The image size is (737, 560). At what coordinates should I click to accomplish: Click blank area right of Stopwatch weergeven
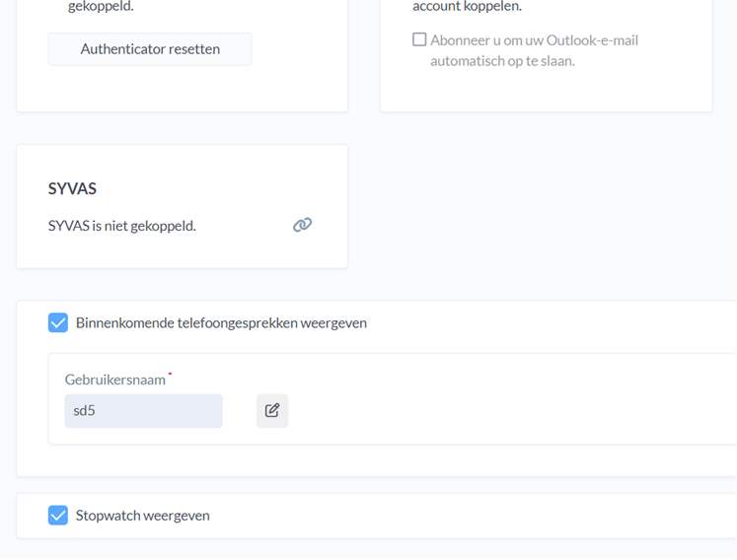click(x=474, y=515)
